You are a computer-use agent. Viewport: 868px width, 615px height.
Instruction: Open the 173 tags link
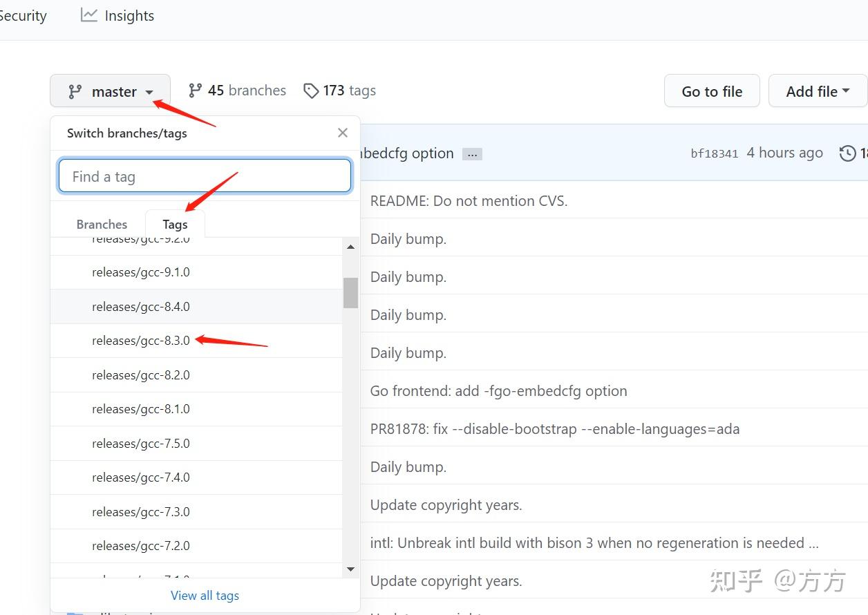[339, 91]
